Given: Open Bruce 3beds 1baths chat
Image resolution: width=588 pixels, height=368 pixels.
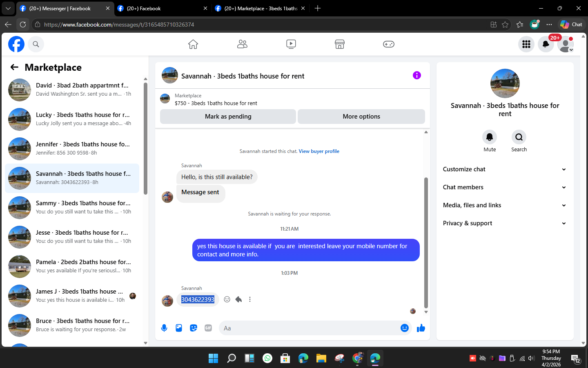Looking at the screenshot, I should coord(72,325).
